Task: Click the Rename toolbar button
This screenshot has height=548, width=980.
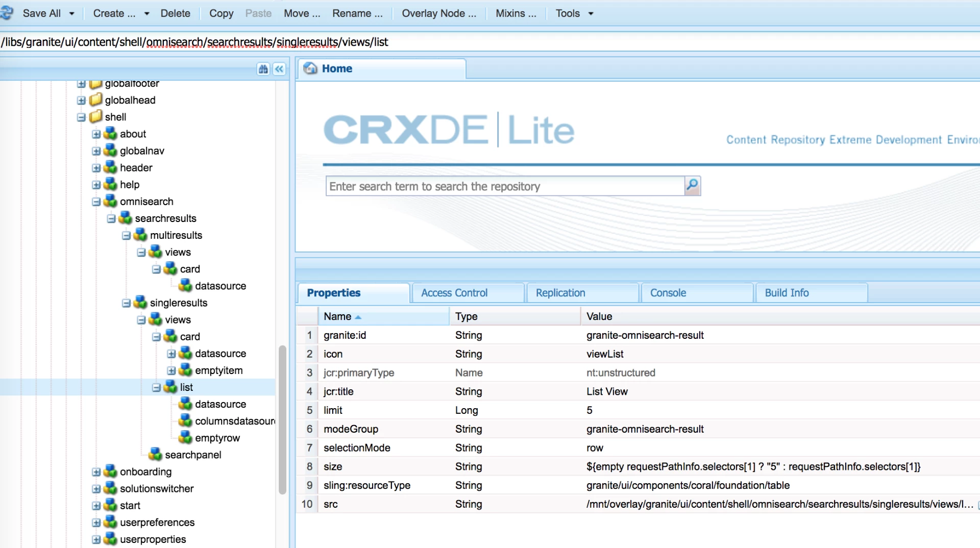Action: pyautogui.click(x=357, y=14)
